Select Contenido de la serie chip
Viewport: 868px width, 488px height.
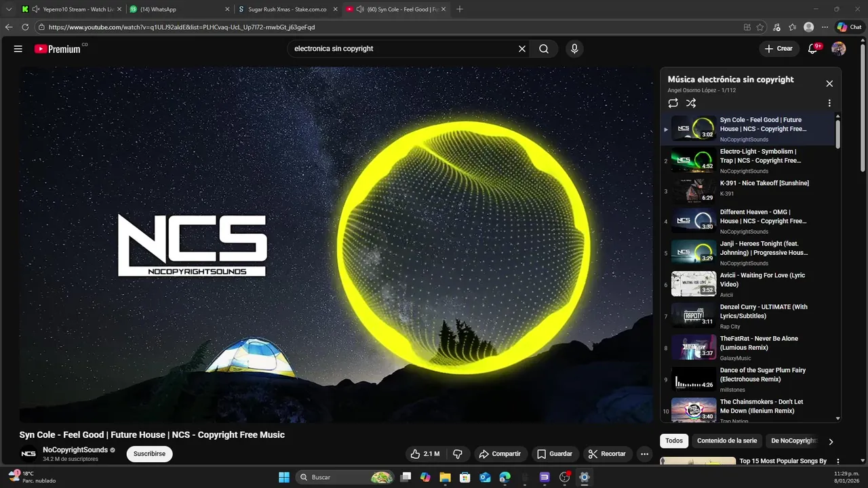(727, 441)
